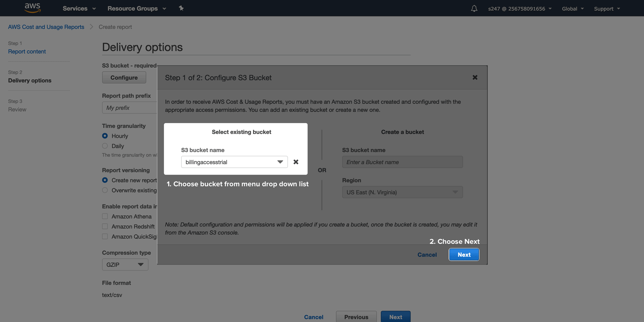
Task: Click Cancel in the Configure S3 Bucket dialog
Action: pyautogui.click(x=427, y=254)
